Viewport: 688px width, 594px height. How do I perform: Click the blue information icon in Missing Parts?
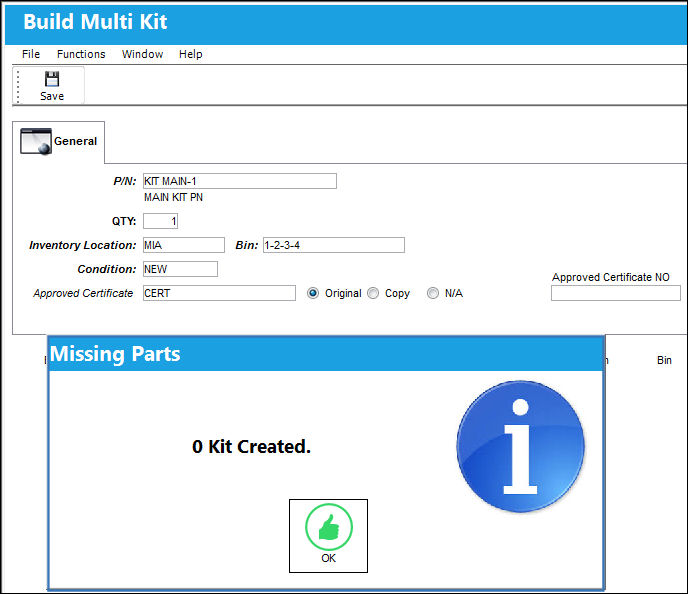tap(520, 446)
